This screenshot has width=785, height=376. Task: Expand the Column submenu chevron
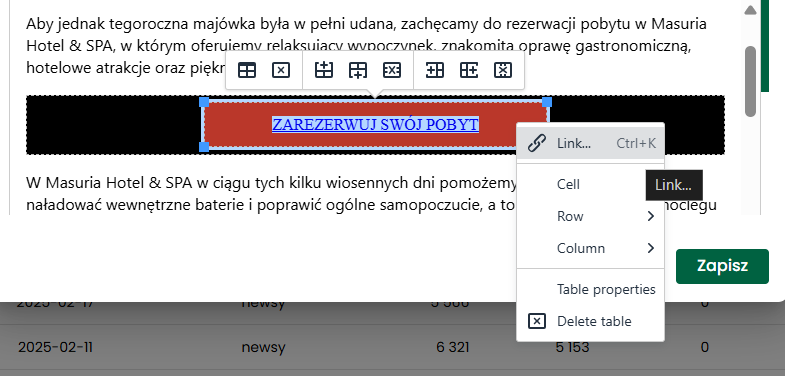click(x=650, y=248)
